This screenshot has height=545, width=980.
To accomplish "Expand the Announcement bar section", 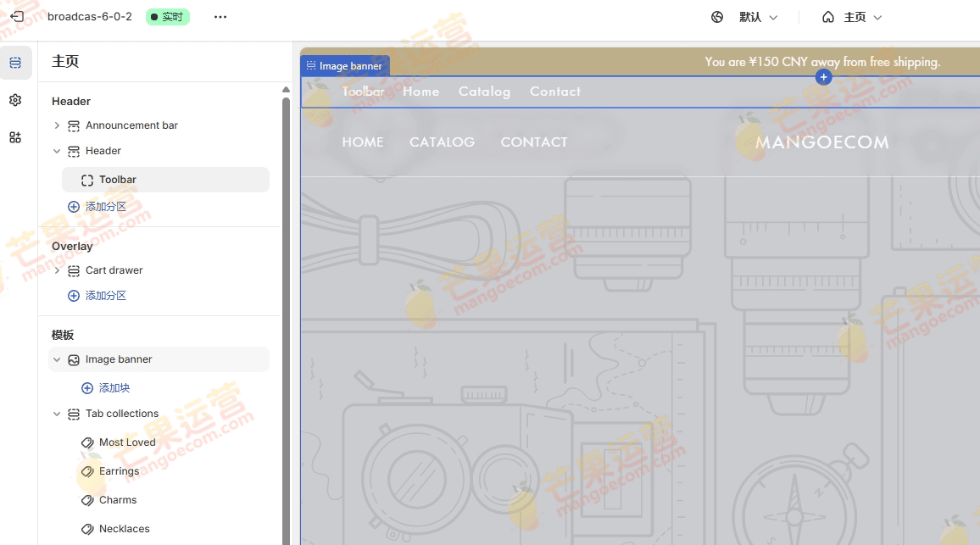I will tap(57, 125).
